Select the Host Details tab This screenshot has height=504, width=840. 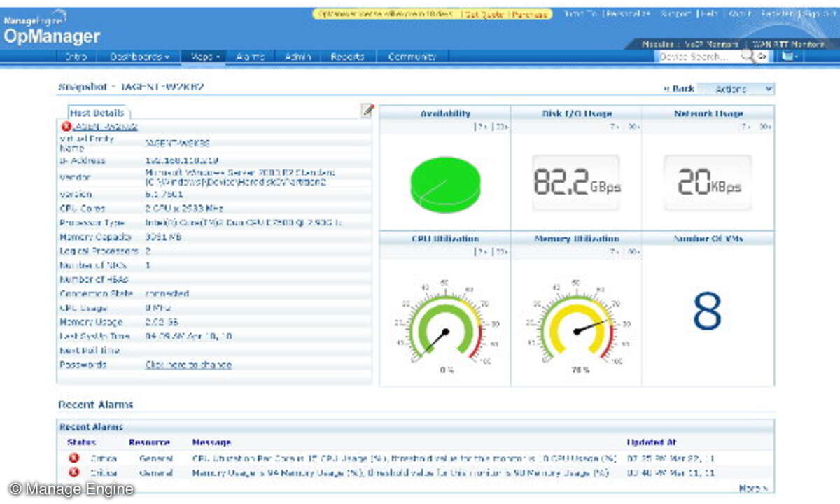(x=97, y=113)
